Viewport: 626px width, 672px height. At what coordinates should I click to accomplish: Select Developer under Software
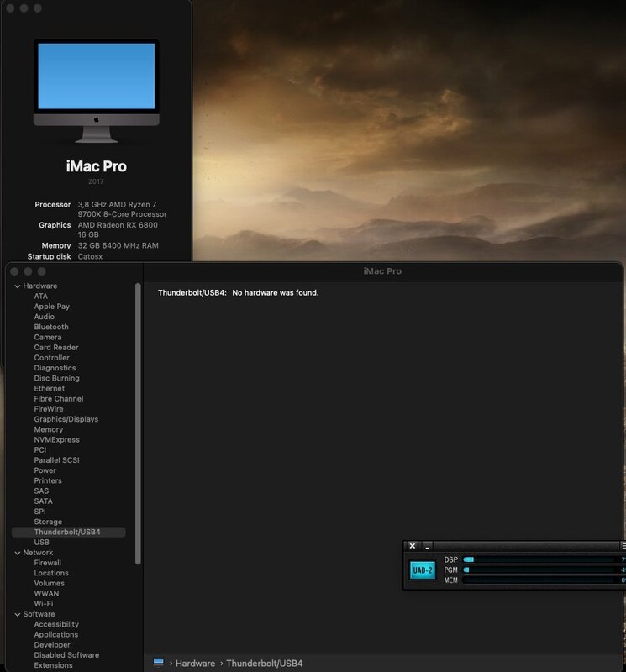[x=52, y=645]
